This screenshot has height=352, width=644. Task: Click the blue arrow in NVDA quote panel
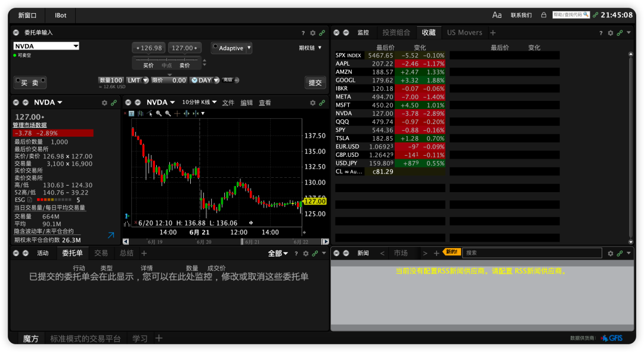(111, 235)
